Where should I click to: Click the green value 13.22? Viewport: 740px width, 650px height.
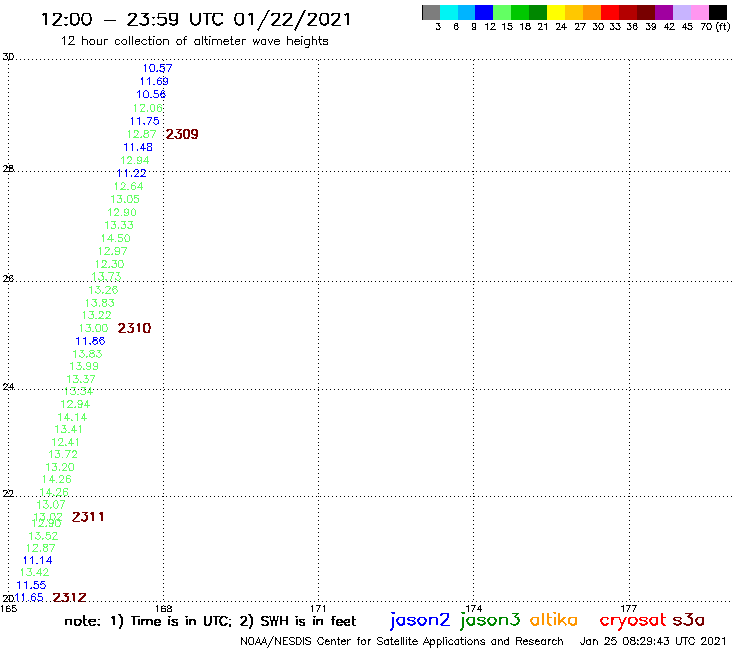click(x=97, y=315)
